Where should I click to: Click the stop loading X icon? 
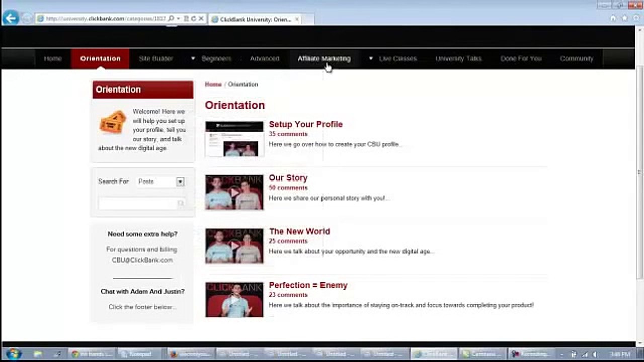tap(201, 19)
